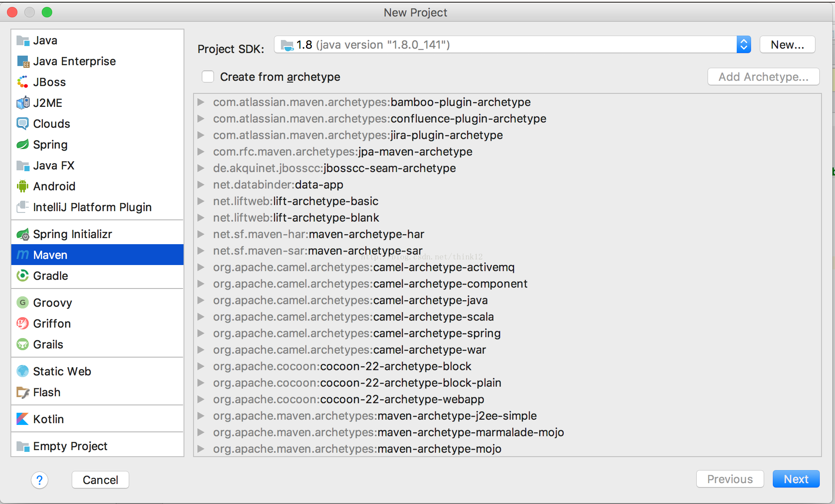Image resolution: width=835 pixels, height=504 pixels.
Task: Expand cocoon-22-archetype-webapp arrow
Action: [x=201, y=399]
